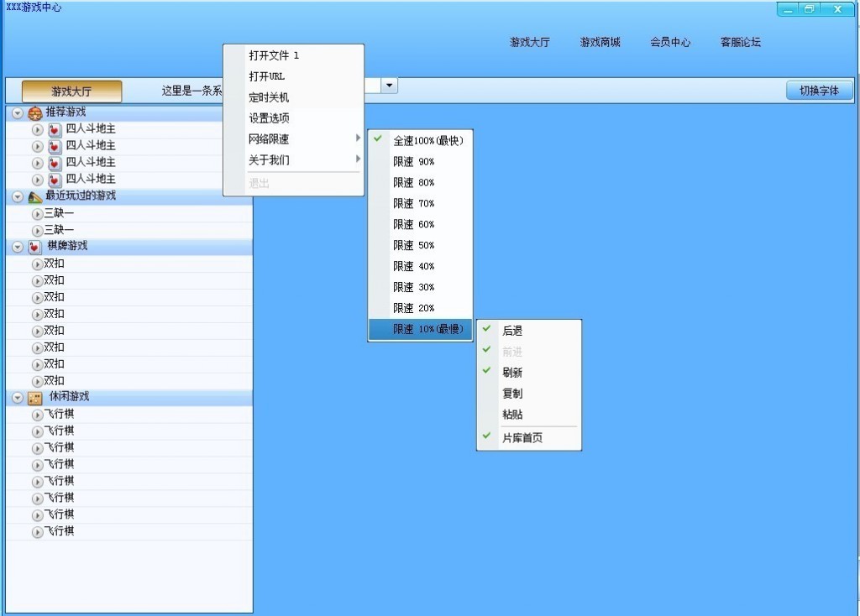Click the 切换字体 button
The height and width of the screenshot is (616, 860).
pos(819,90)
